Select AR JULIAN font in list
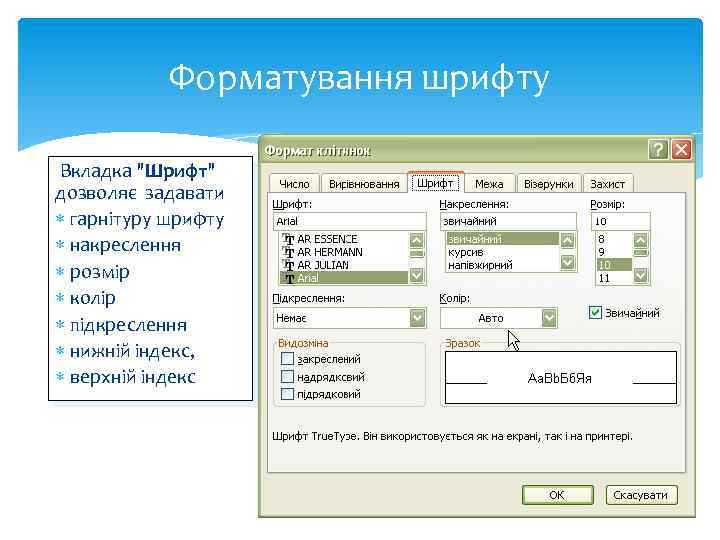The height and width of the screenshot is (540, 720). coord(343,265)
